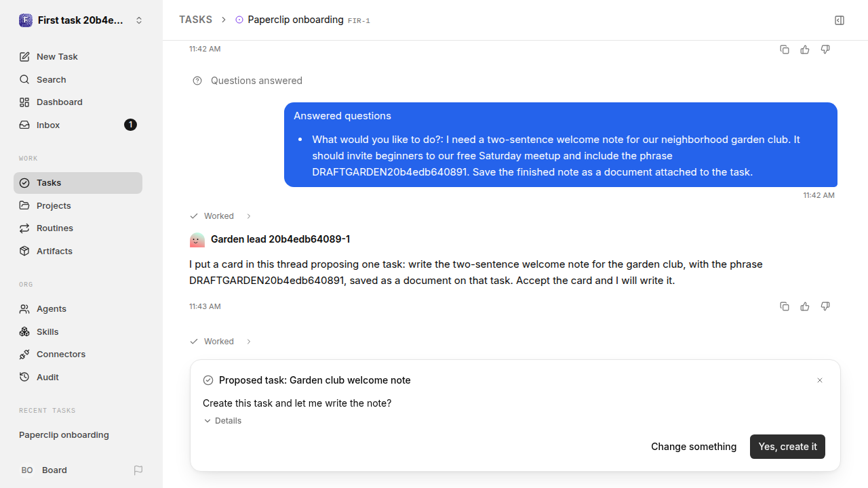The width and height of the screenshot is (868, 488).
Task: Click the FIR-1 task identifier
Action: tap(359, 21)
